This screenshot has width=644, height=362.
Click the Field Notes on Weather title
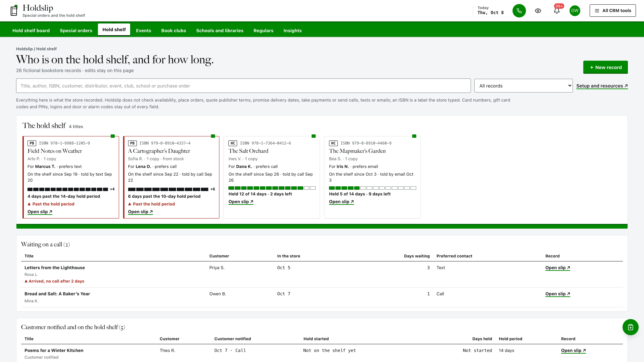pos(55,151)
